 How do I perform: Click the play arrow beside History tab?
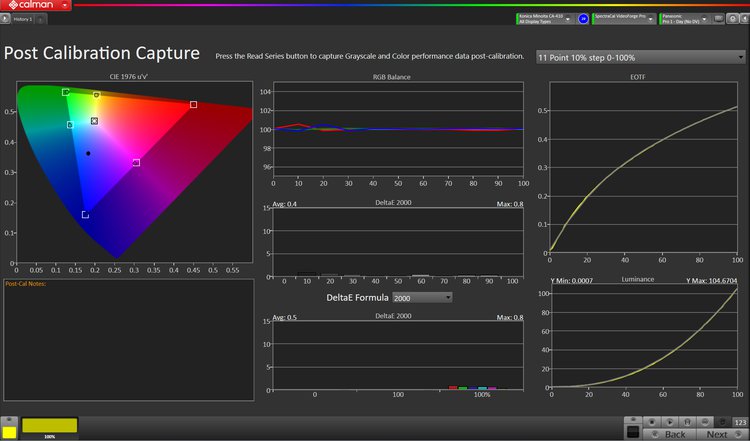(x=5, y=19)
